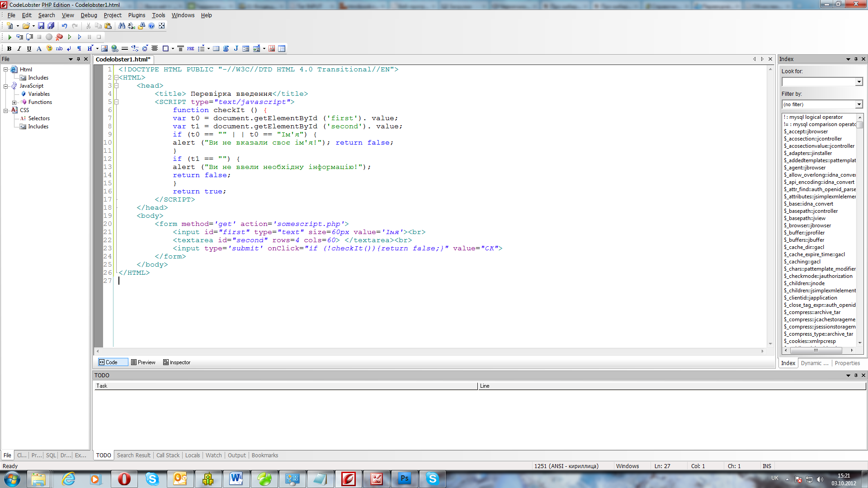Viewport: 868px width, 488px height.
Task: Open the color palette icon
Action: click(49, 48)
